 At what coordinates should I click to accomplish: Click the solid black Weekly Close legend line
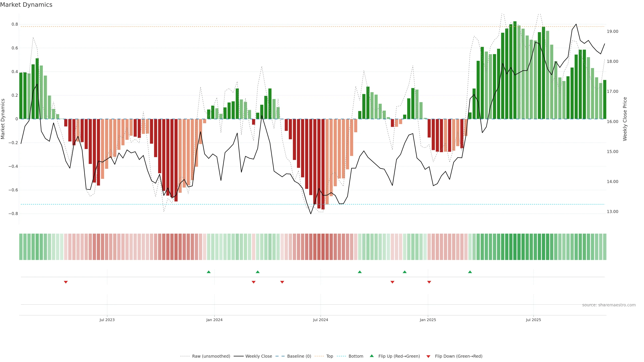(x=238, y=356)
